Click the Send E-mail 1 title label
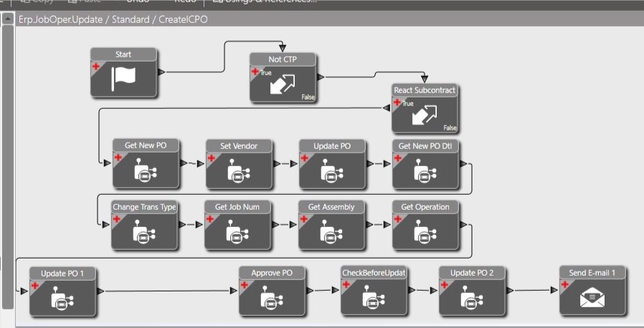 (x=592, y=273)
